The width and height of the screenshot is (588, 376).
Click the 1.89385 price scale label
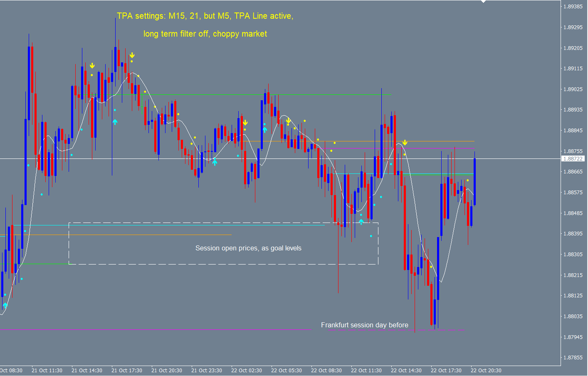coord(573,7)
